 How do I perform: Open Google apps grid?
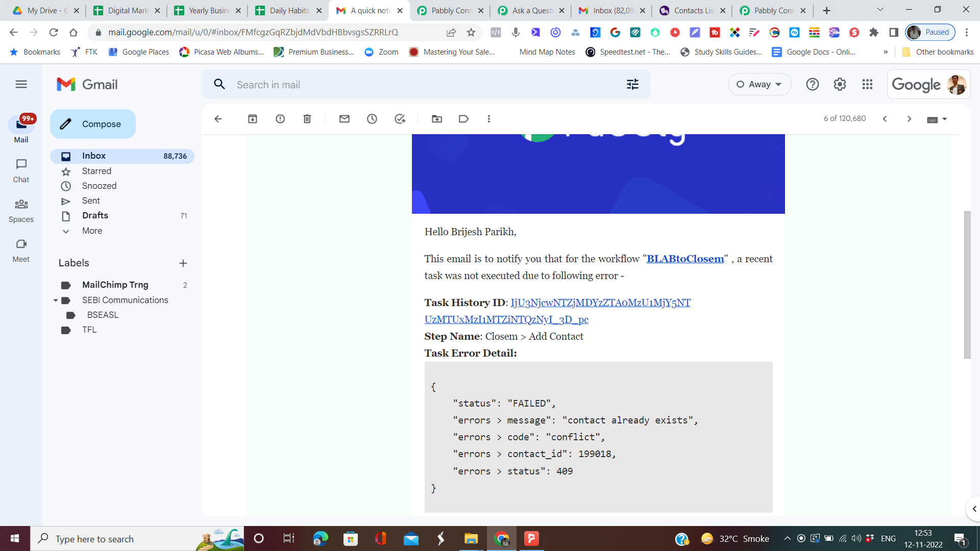point(867,84)
